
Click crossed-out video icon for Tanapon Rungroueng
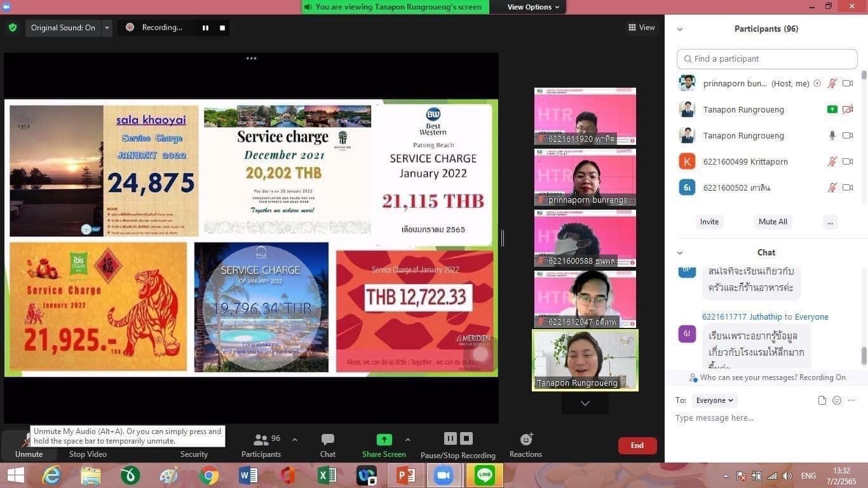pyautogui.click(x=847, y=109)
